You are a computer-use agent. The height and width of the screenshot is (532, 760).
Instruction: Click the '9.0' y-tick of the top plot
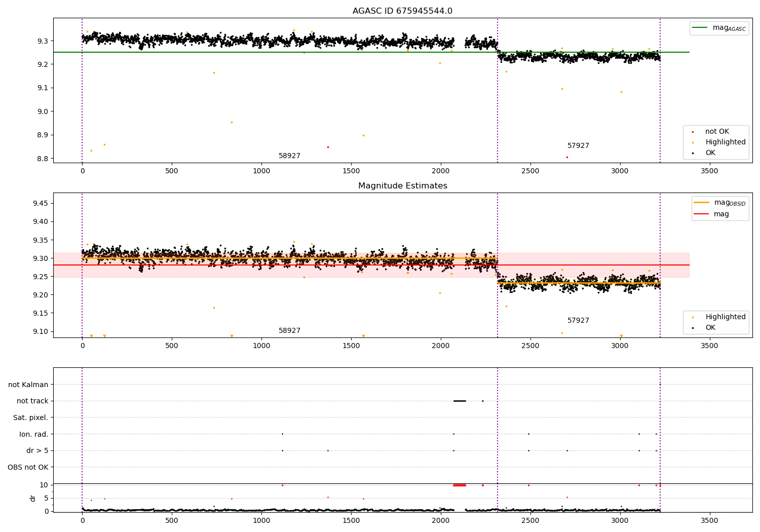43,111
